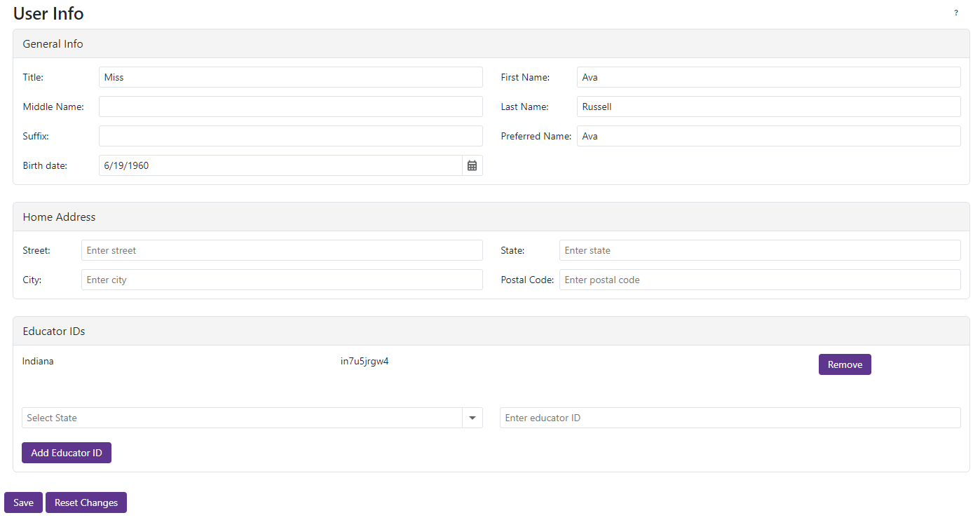Expand the Select State dropdown arrow

(x=472, y=418)
